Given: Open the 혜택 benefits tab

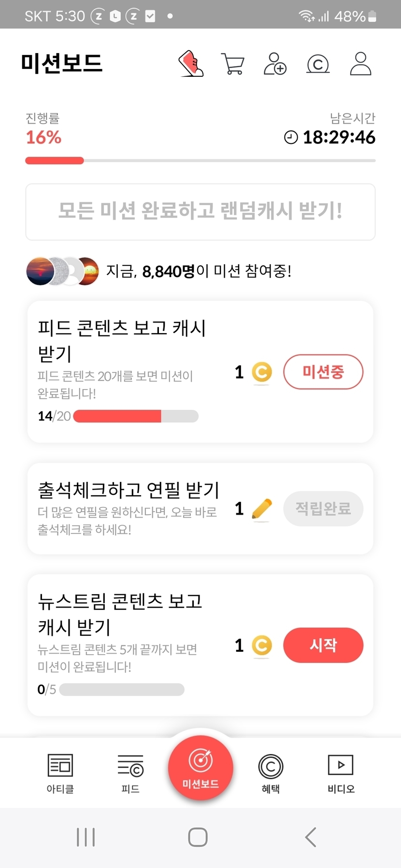Looking at the screenshot, I should click(271, 773).
